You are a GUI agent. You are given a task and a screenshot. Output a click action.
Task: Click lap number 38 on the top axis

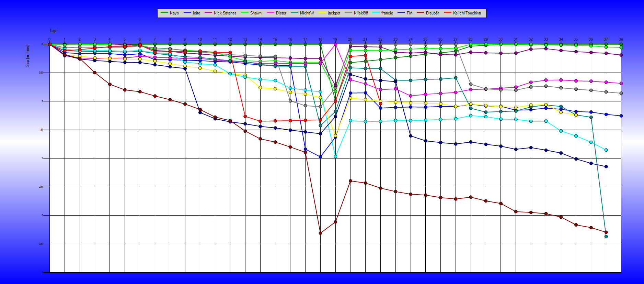(x=621, y=39)
